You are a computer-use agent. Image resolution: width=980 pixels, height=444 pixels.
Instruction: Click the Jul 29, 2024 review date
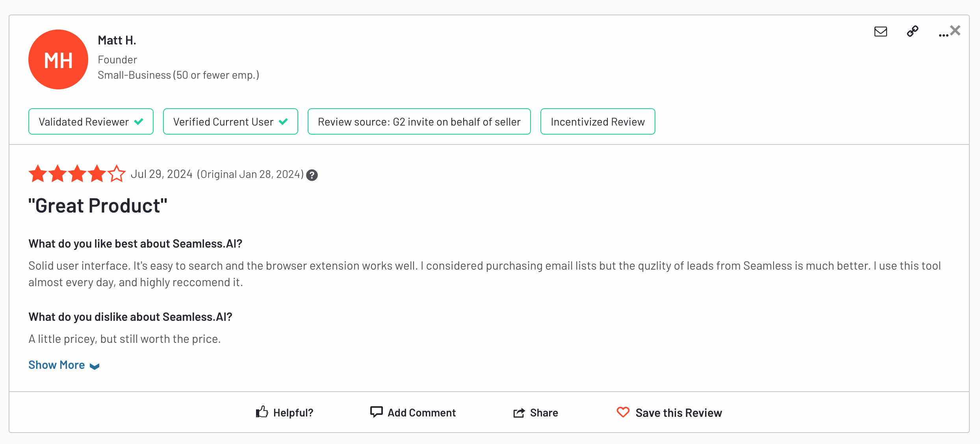click(161, 174)
